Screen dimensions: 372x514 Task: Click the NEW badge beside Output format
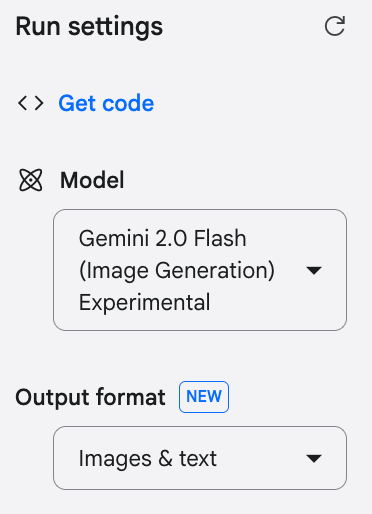click(204, 397)
